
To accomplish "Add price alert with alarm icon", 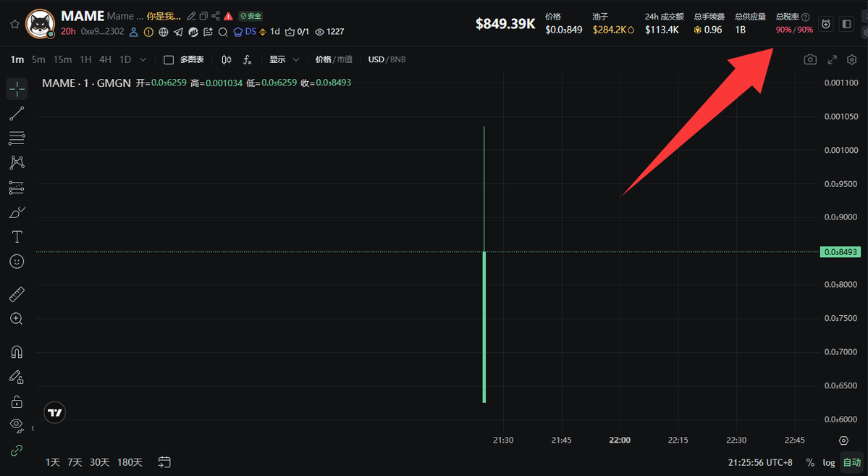I will [x=826, y=24].
